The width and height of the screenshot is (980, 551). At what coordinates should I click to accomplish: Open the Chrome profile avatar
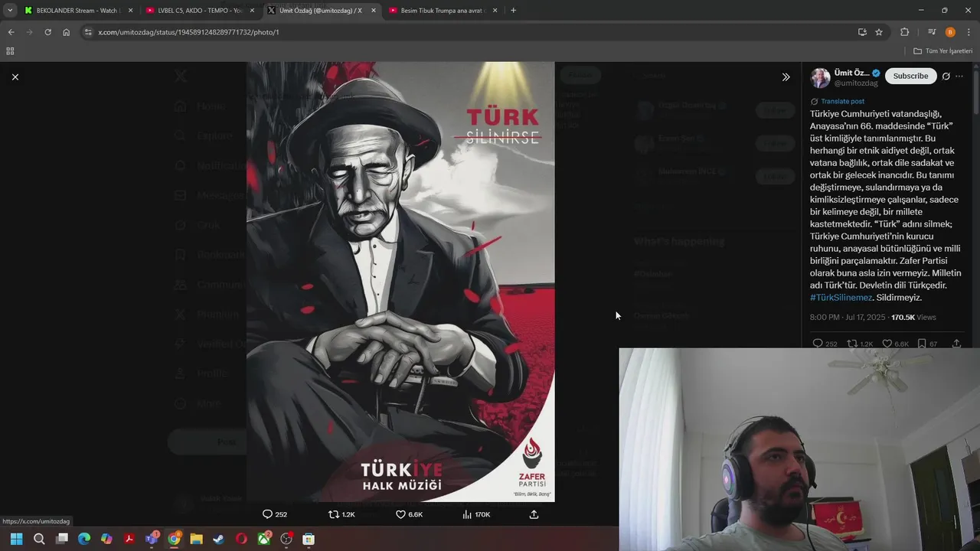950,32
